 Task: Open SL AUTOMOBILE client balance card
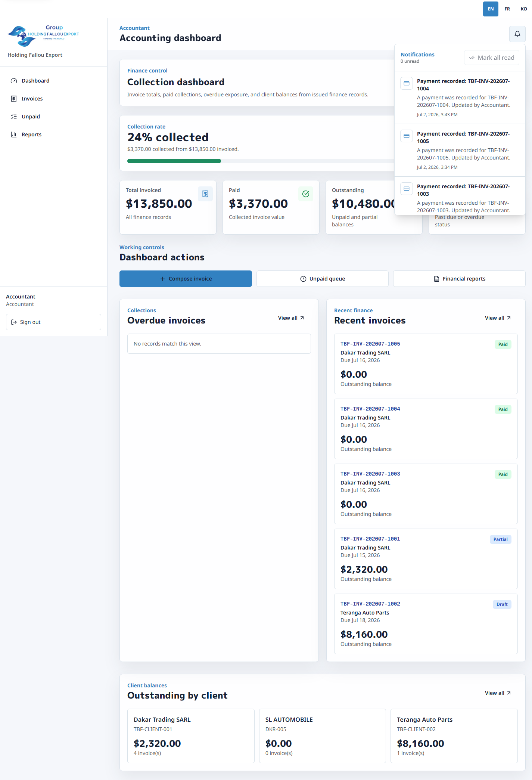point(323,736)
